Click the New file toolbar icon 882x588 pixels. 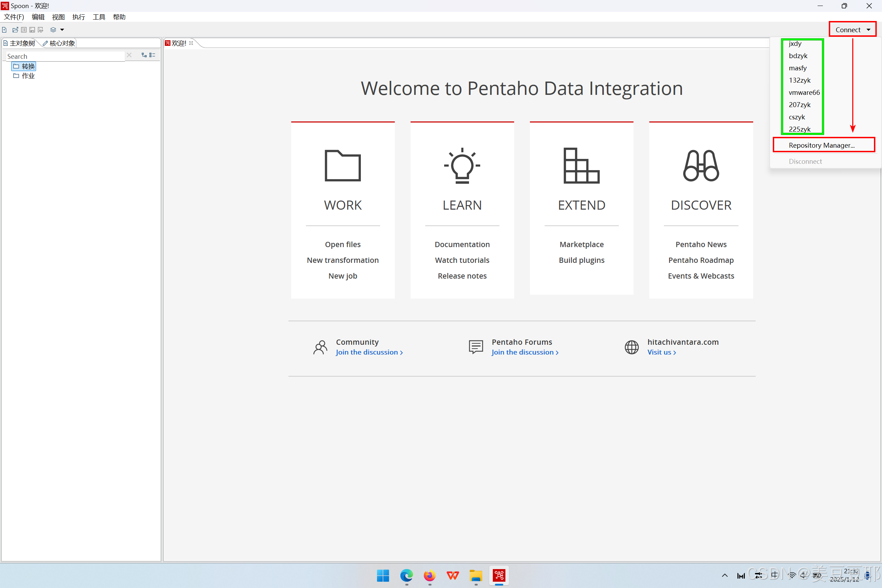pos(4,30)
